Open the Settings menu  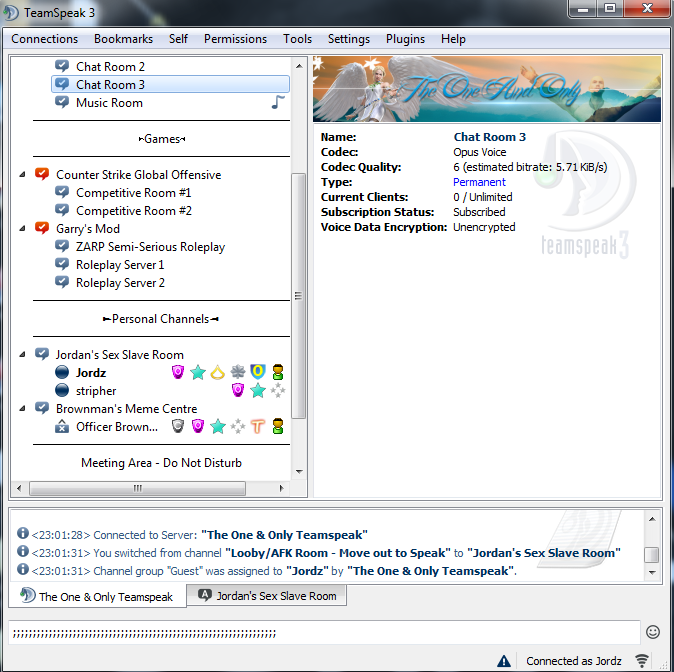pos(349,39)
